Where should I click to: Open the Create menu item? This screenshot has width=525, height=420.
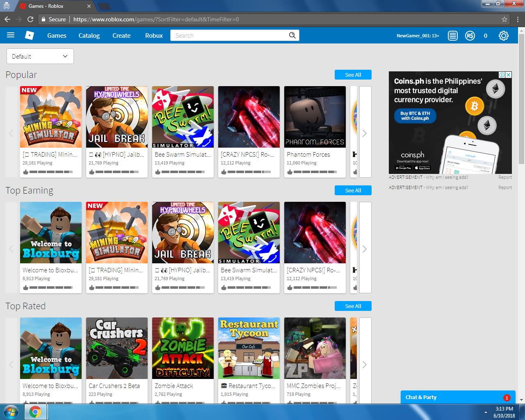click(x=121, y=36)
